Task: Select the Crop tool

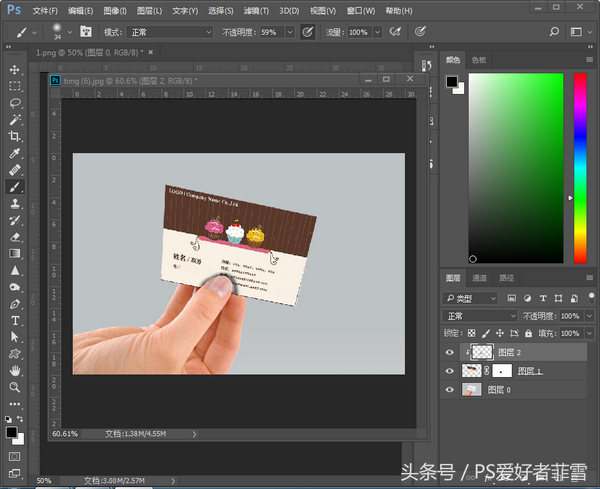Action: tap(15, 136)
